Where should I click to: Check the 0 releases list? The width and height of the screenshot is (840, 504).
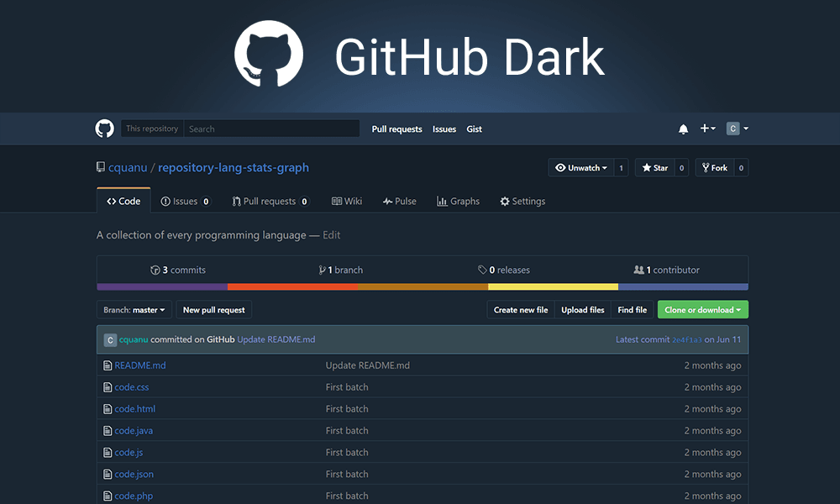(x=504, y=270)
